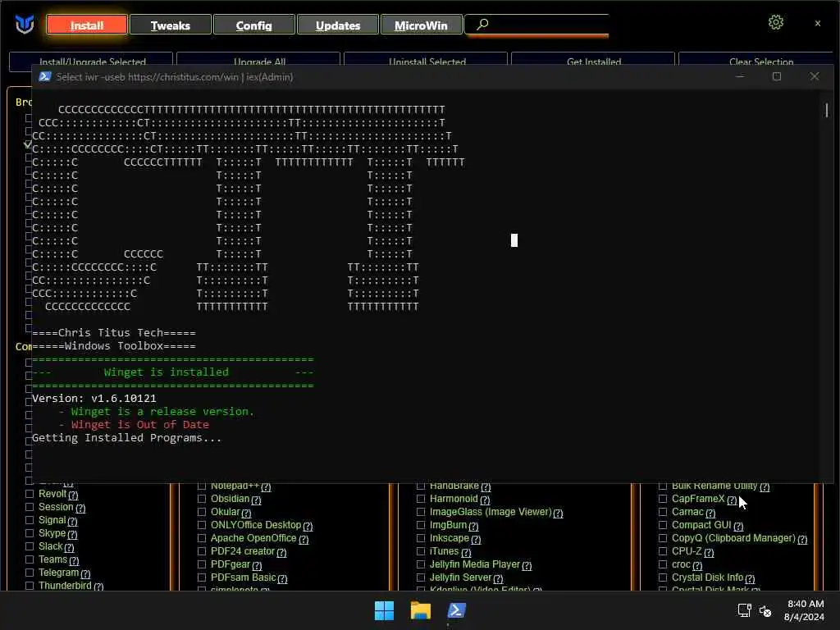Image resolution: width=840 pixels, height=630 pixels.
Task: Click the PowerShell icon in the console title bar
Action: 45,76
